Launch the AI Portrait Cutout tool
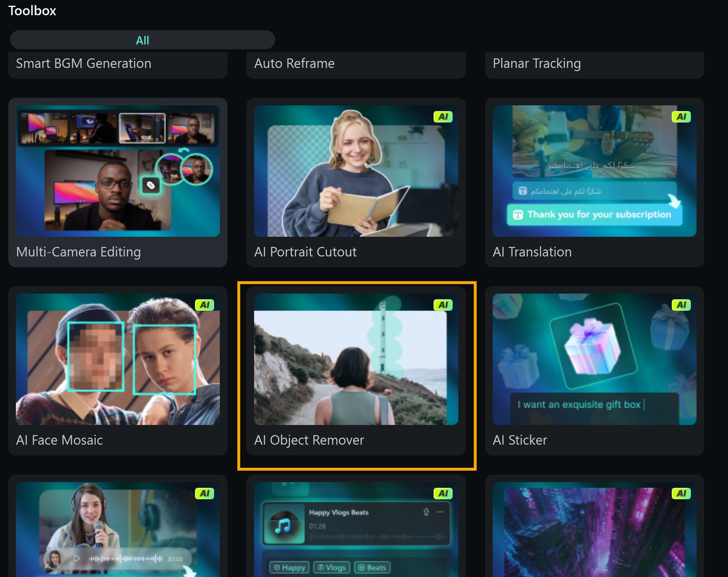The height and width of the screenshot is (577, 728). point(356,182)
